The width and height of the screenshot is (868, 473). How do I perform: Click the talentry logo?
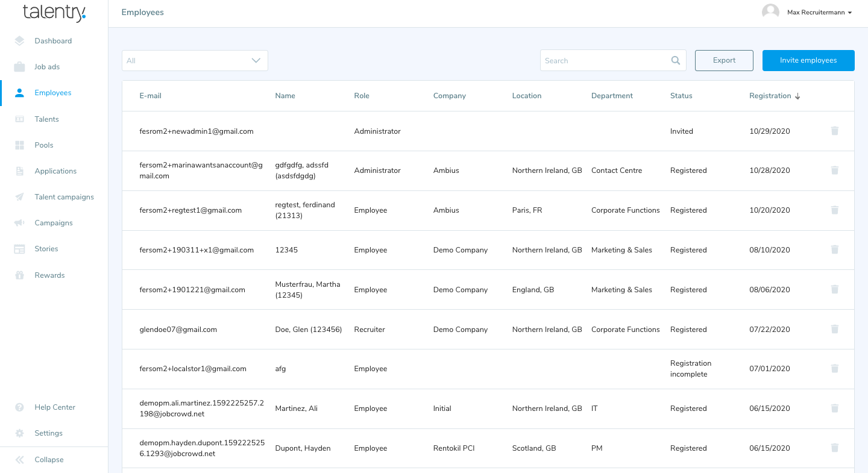[x=54, y=13]
